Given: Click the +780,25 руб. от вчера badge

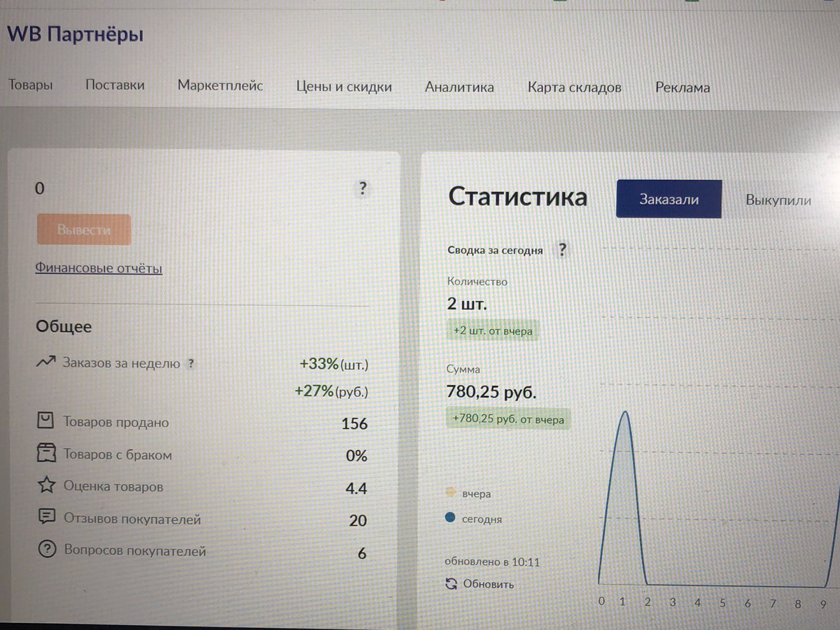Looking at the screenshot, I should [508, 419].
